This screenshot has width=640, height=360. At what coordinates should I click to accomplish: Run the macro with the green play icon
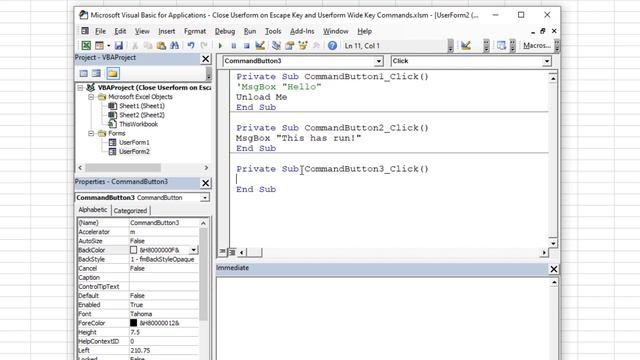(x=220, y=46)
